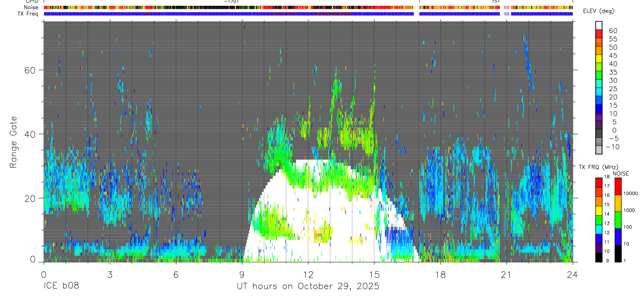Click the white top segment of ELEV color bar
Viewport: 644px width, 297px height.
click(599, 25)
